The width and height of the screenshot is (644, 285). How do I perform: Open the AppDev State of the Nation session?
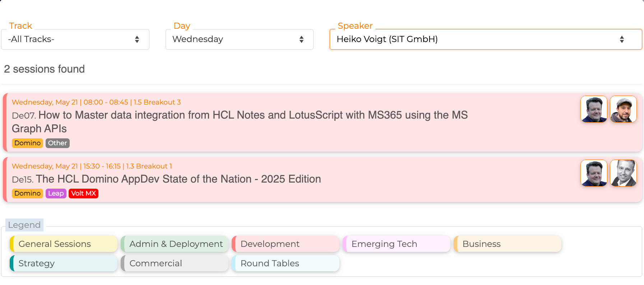178,179
